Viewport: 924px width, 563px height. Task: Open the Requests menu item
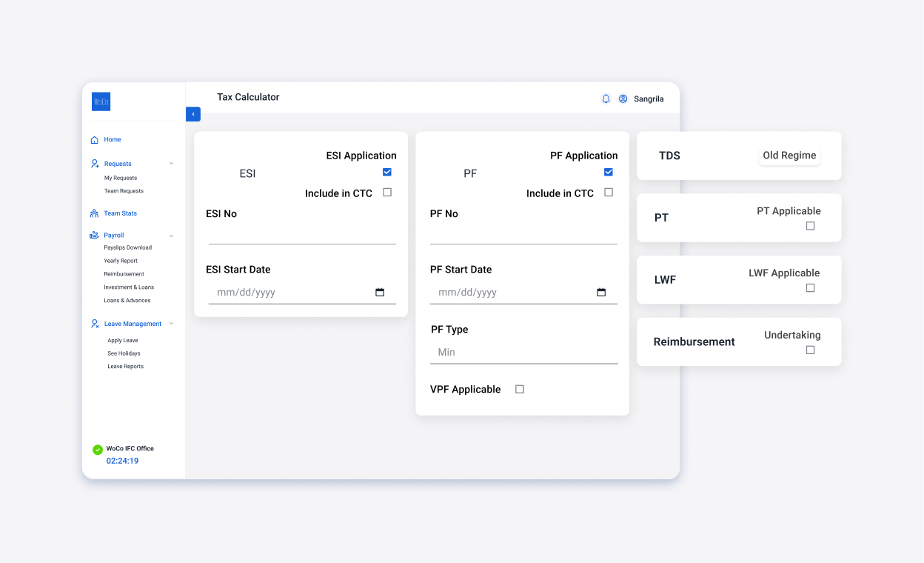(118, 164)
